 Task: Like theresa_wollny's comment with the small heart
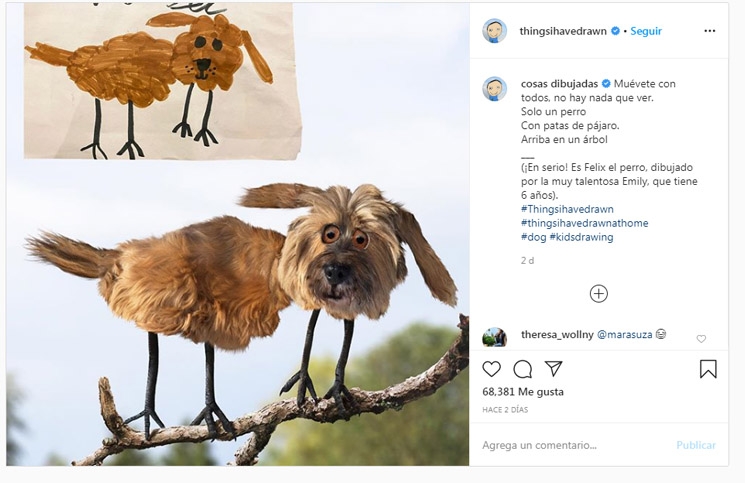(701, 339)
